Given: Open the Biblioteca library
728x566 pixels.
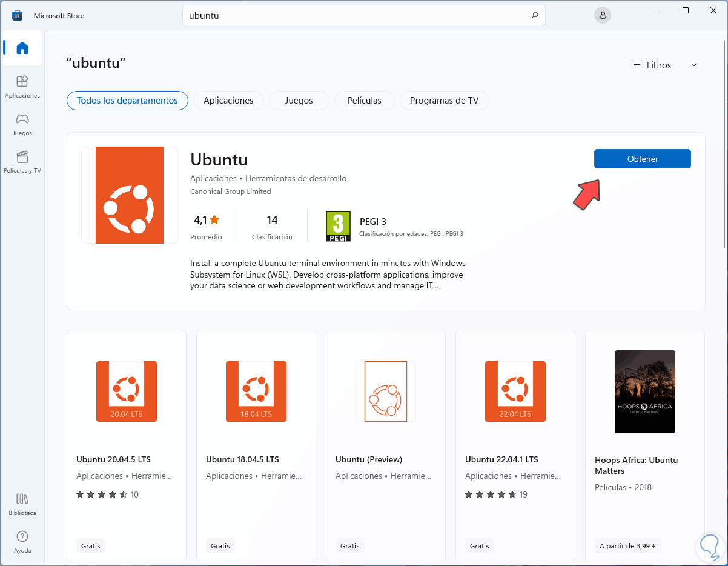Looking at the screenshot, I should pos(22,504).
